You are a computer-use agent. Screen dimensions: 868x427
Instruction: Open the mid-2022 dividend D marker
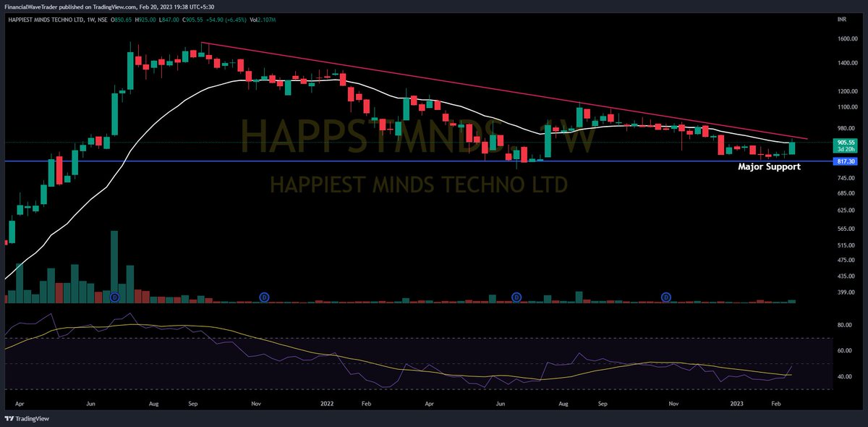516,297
